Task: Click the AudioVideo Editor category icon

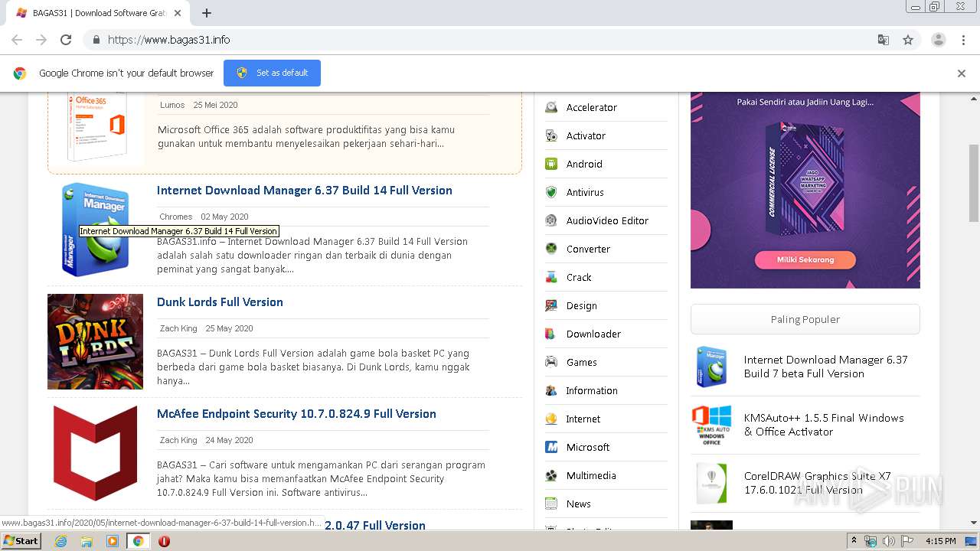Action: 551,221
